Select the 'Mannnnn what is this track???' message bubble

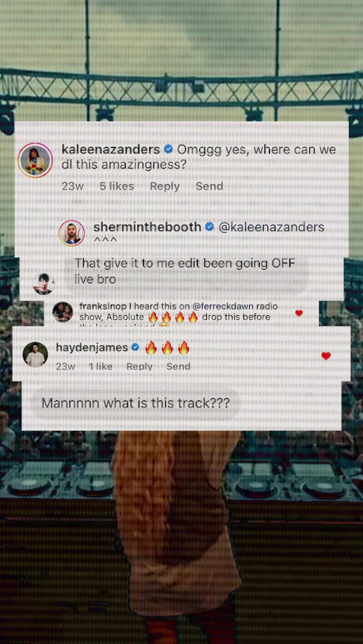click(136, 403)
